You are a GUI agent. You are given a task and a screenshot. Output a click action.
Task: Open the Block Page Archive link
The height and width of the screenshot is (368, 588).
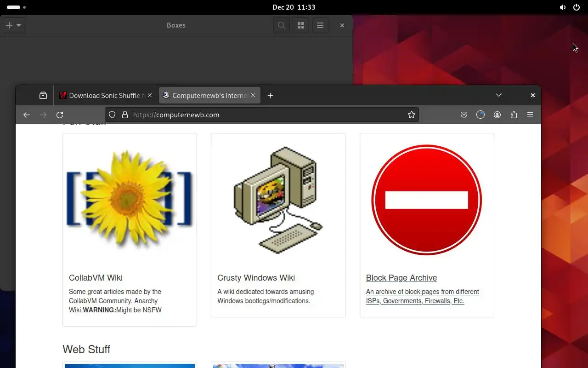[x=401, y=278]
